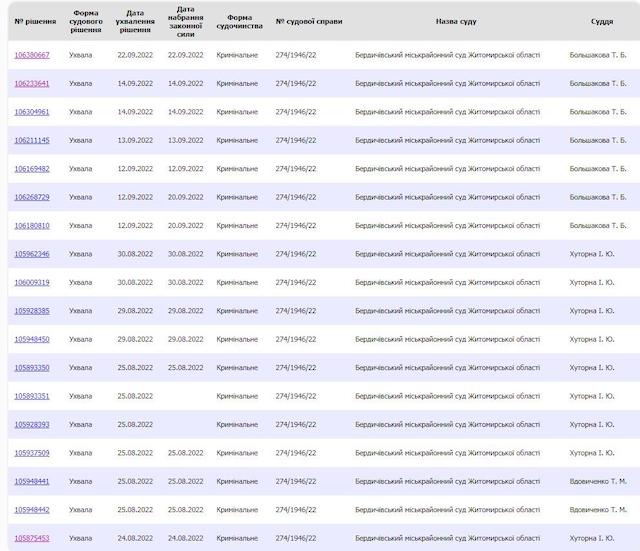
Task: Open decision 106268729
Action: click(31, 197)
